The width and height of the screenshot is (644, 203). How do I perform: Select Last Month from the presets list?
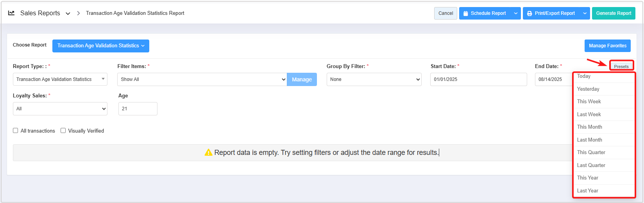(x=589, y=140)
